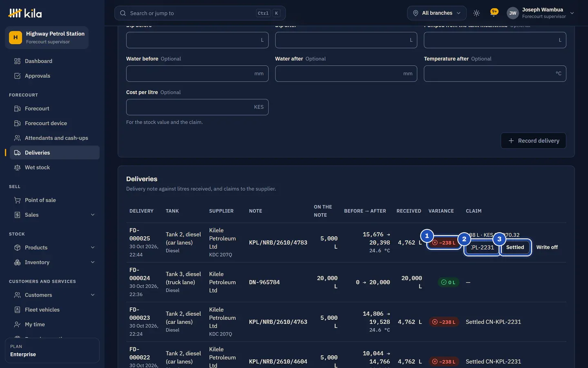Click the RECEIVED column header
Image resolution: width=588 pixels, height=368 pixels.
click(409, 211)
